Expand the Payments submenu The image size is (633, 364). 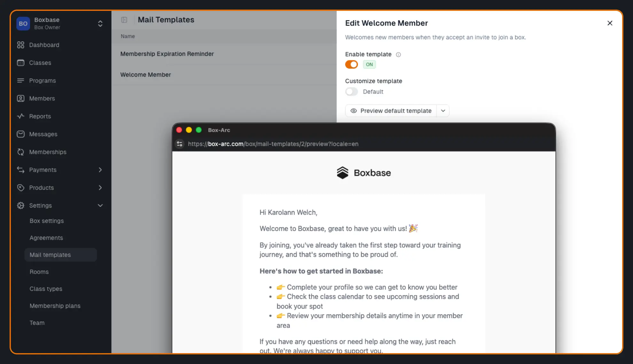pos(100,170)
